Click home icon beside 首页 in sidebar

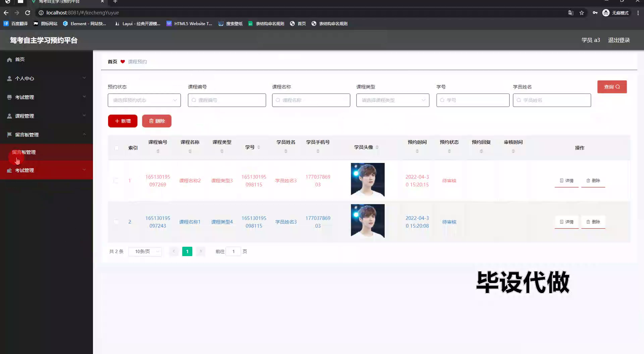point(9,60)
